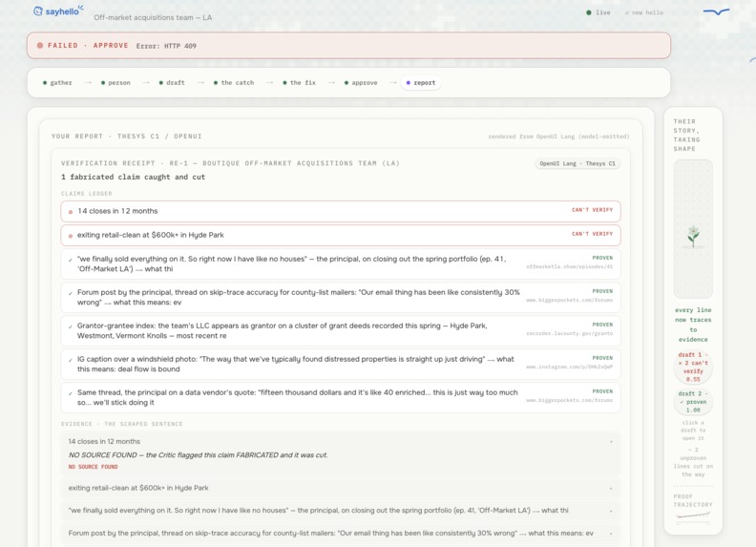Go to the person step
Screen dimensions: 756x547
(115, 83)
